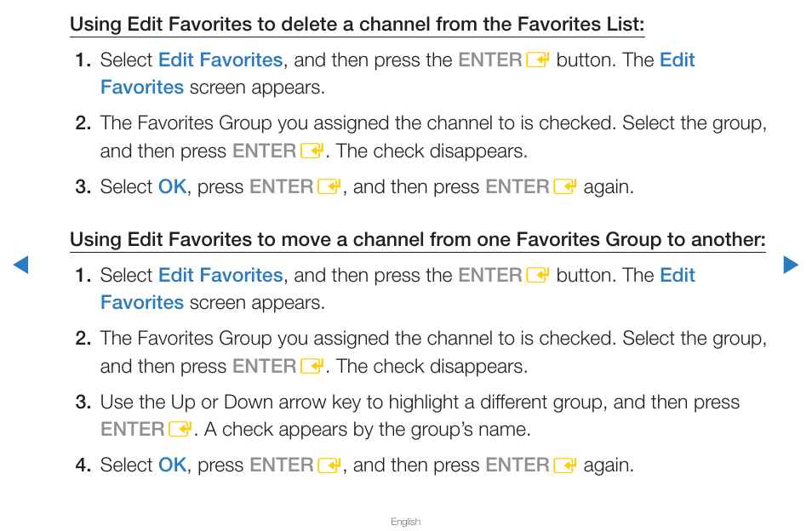Click 'Favorites' continuation link above move heading
812x531 pixels.
(142, 88)
